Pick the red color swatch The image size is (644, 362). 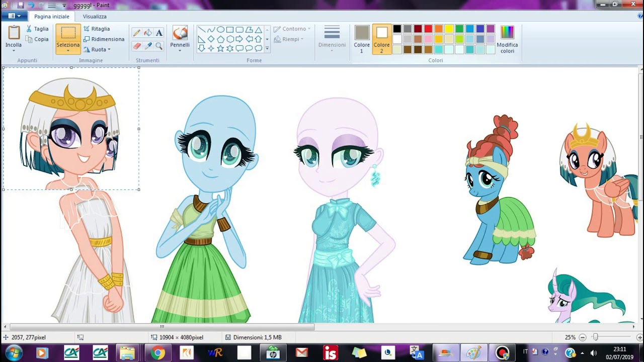click(428, 29)
